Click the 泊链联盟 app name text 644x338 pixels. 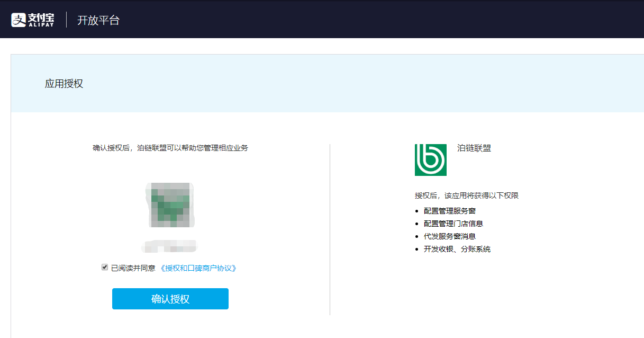point(474,148)
